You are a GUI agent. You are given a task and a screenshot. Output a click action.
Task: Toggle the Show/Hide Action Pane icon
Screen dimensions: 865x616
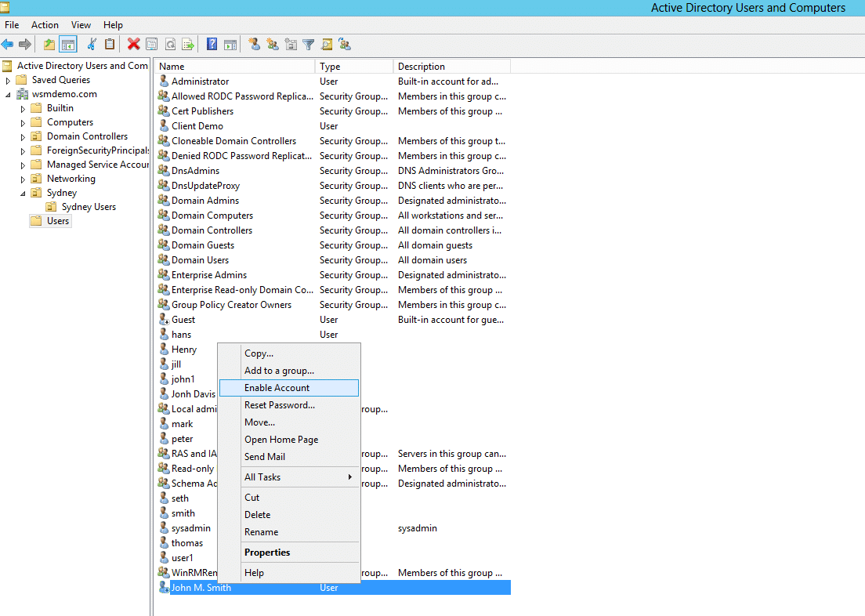(230, 44)
